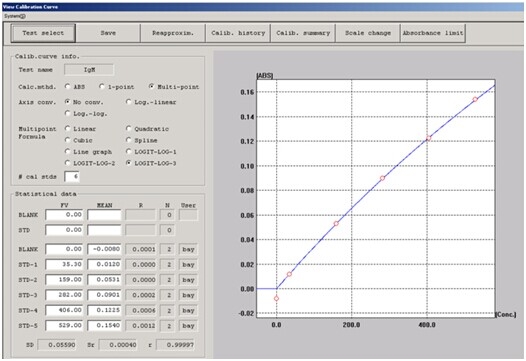The height and width of the screenshot is (361, 526).
Task: Click the STD-1 user cell bay
Action: click(188, 265)
